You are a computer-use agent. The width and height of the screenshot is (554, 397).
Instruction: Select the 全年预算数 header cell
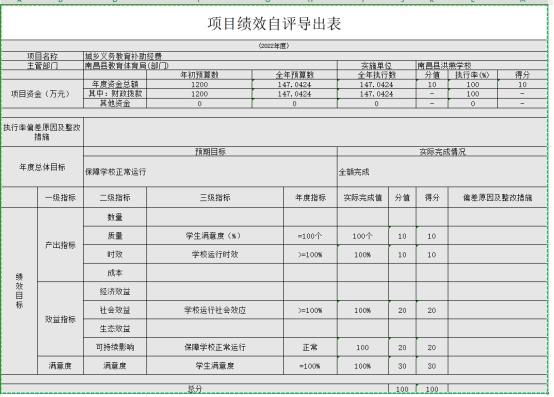pyautogui.click(x=295, y=75)
